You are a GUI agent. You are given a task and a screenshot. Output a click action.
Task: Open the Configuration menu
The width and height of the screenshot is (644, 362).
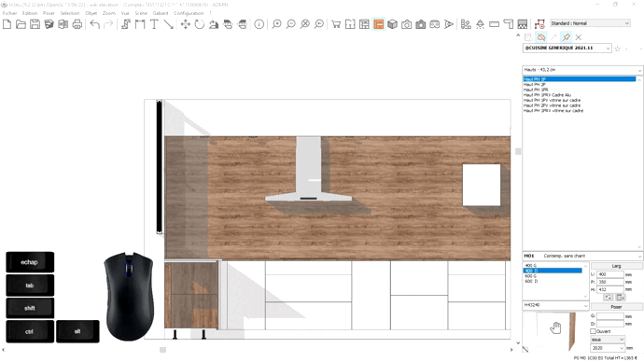tap(189, 13)
